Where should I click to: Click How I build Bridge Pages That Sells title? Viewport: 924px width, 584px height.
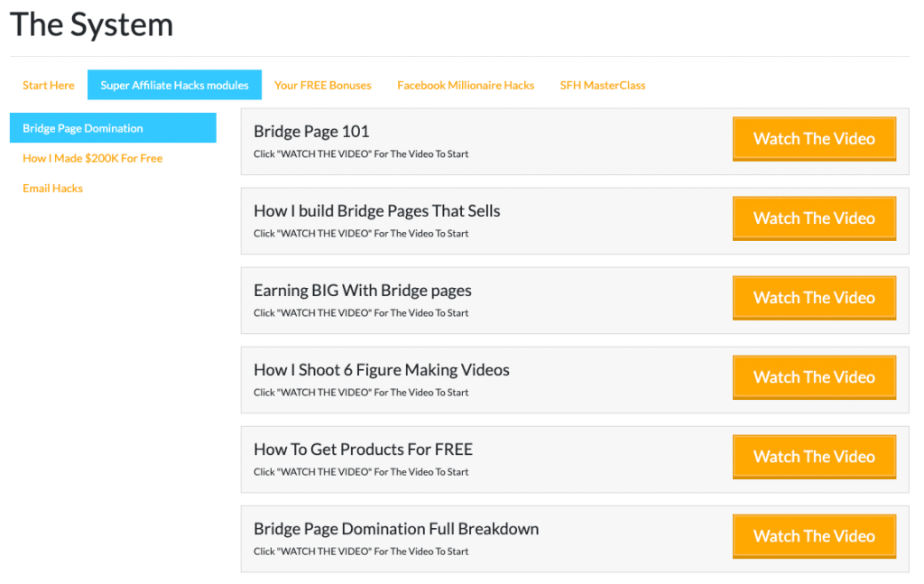(x=376, y=211)
